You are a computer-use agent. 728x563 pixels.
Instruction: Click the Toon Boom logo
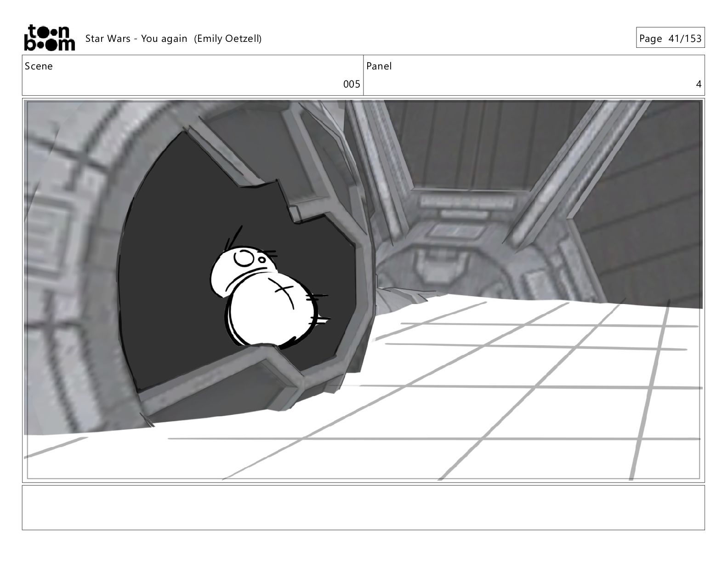[x=49, y=37]
